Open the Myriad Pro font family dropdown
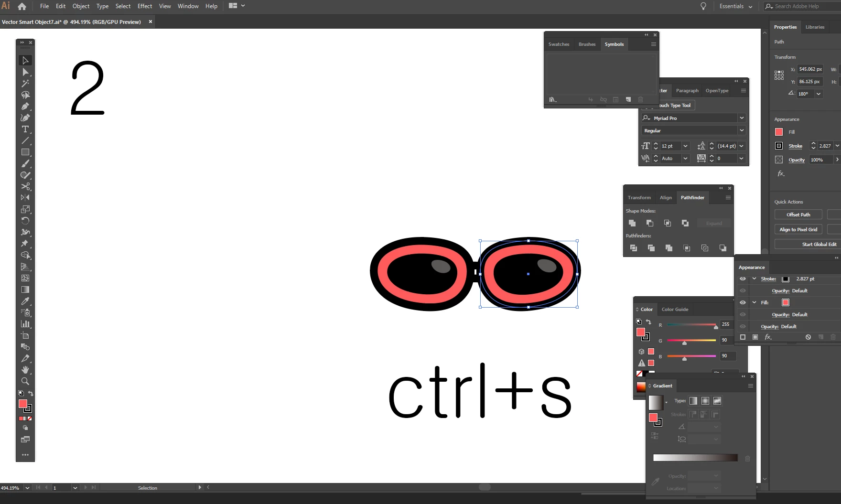Screen dimensions: 841x504 point(742,118)
